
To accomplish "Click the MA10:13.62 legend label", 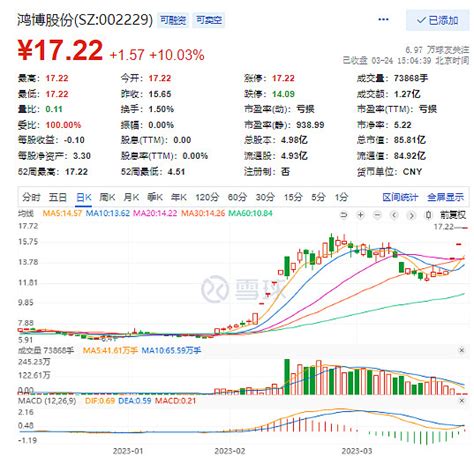I will [x=107, y=213].
